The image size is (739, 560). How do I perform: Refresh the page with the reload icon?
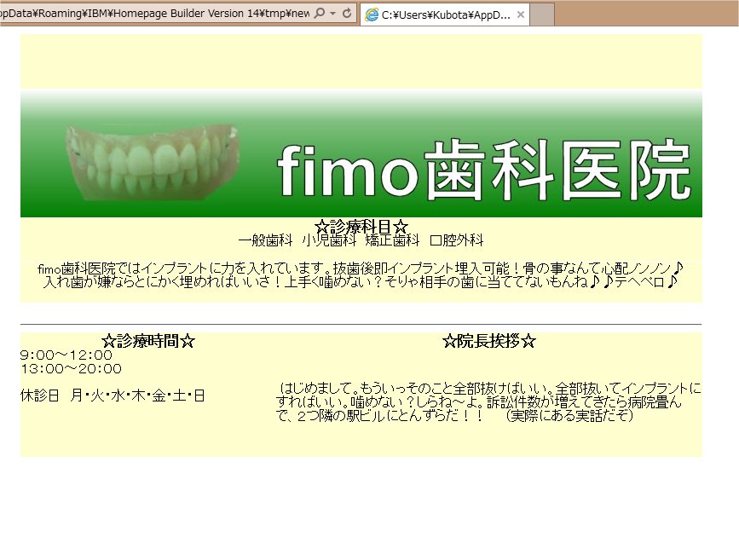coord(347,14)
